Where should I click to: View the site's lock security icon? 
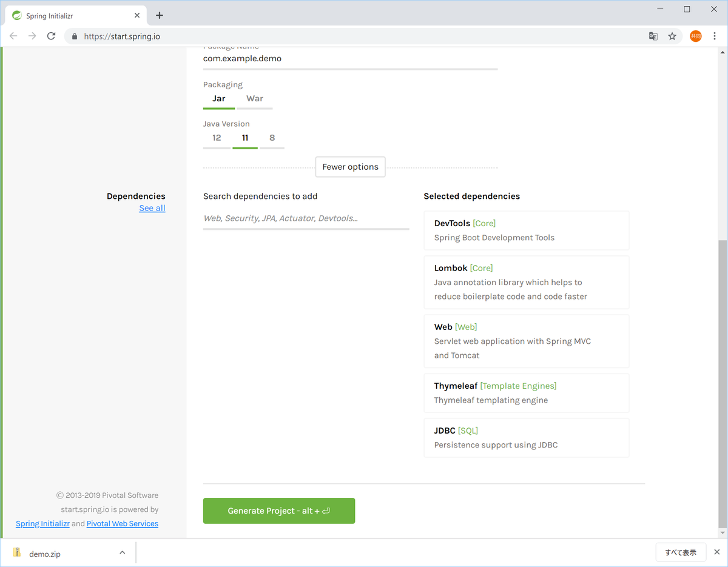pyautogui.click(x=75, y=36)
